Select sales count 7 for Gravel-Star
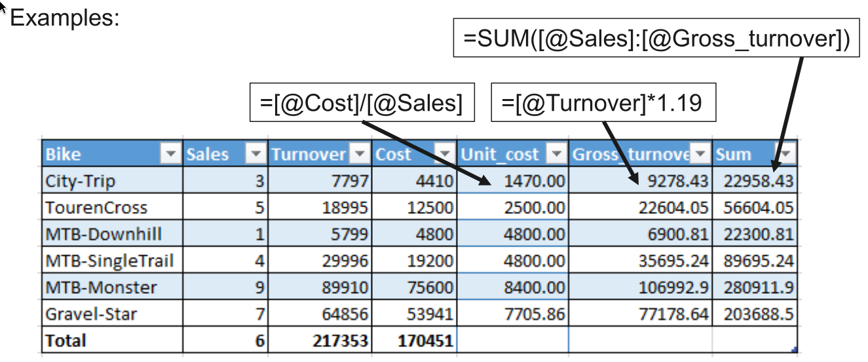Image resolution: width=868 pixels, height=362 pixels. click(225, 314)
